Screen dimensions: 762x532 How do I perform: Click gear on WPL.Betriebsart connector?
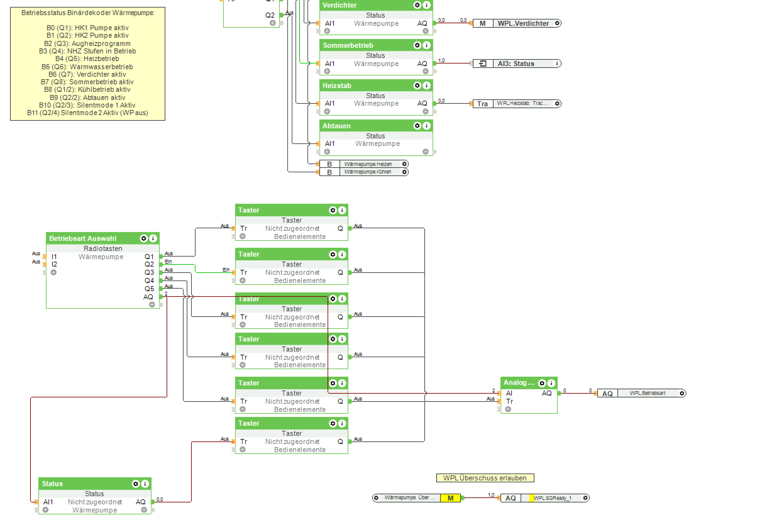tap(682, 393)
